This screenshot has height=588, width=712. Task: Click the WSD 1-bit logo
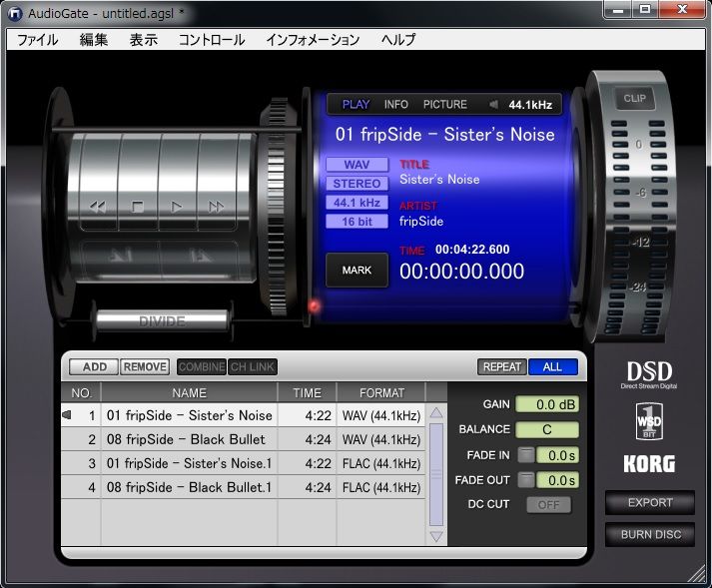tap(649, 421)
